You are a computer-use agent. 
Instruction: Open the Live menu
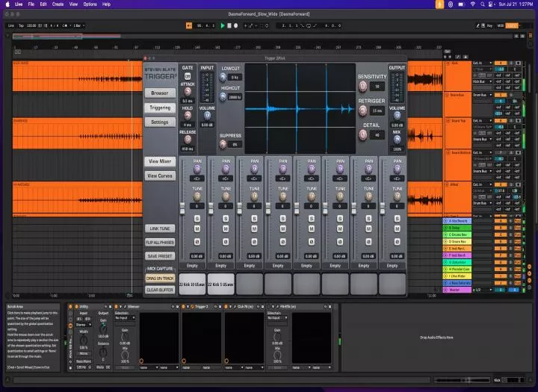(19, 4)
